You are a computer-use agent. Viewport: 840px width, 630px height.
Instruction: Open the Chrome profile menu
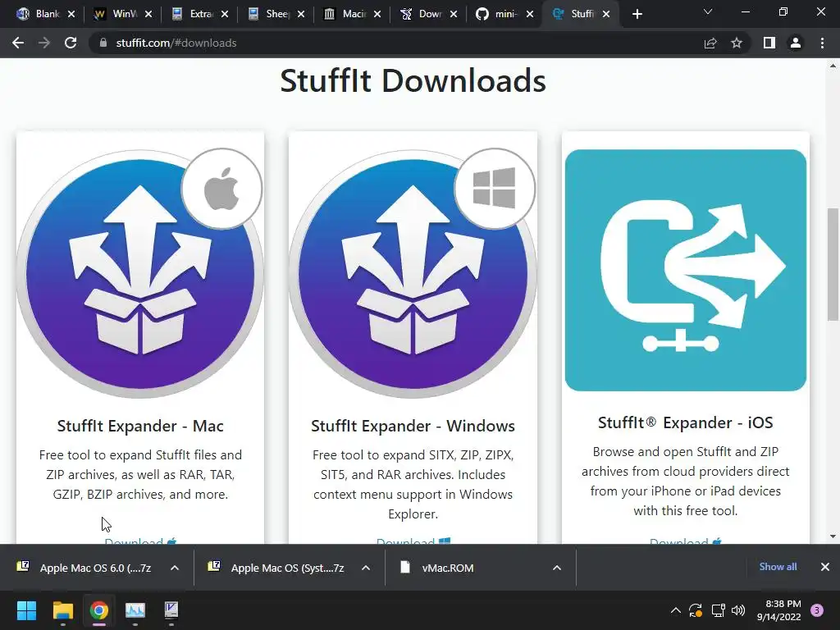pos(796,43)
